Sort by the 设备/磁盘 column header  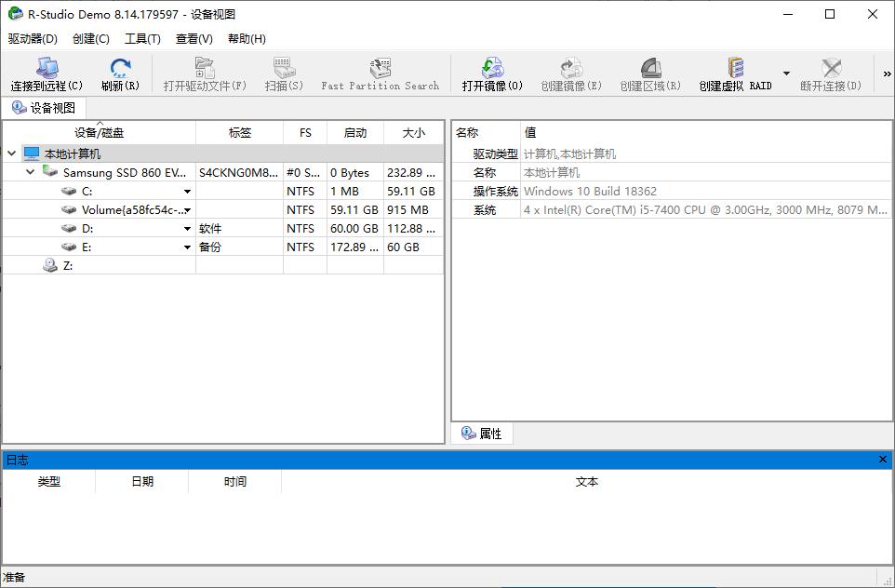(100, 132)
